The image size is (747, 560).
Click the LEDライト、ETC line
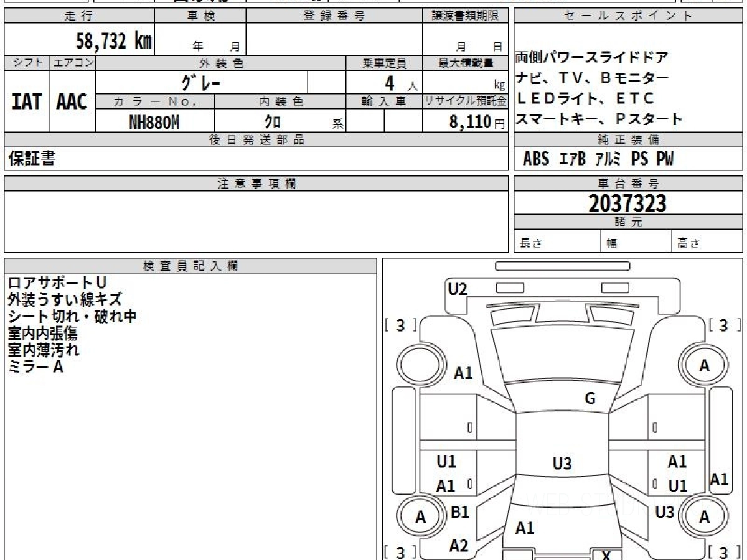[x=585, y=98]
